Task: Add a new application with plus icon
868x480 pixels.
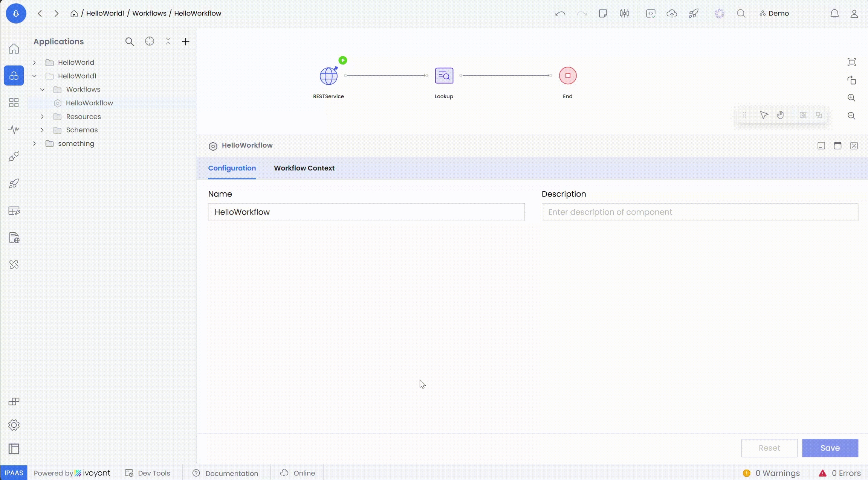Action: point(185,42)
